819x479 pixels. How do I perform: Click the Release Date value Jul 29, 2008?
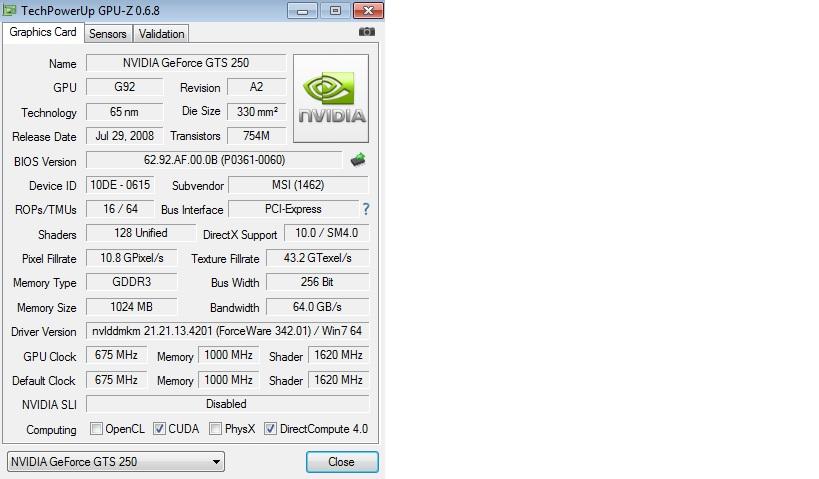click(124, 136)
